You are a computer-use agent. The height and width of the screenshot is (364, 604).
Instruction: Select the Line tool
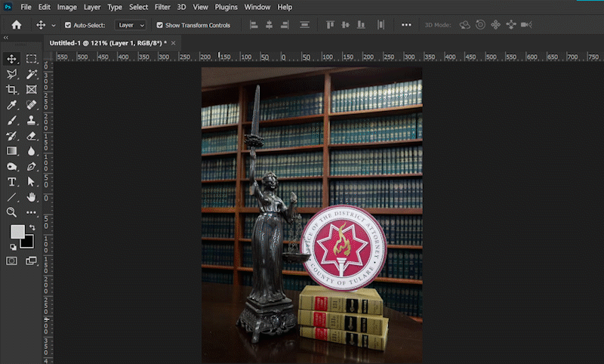tap(11, 197)
